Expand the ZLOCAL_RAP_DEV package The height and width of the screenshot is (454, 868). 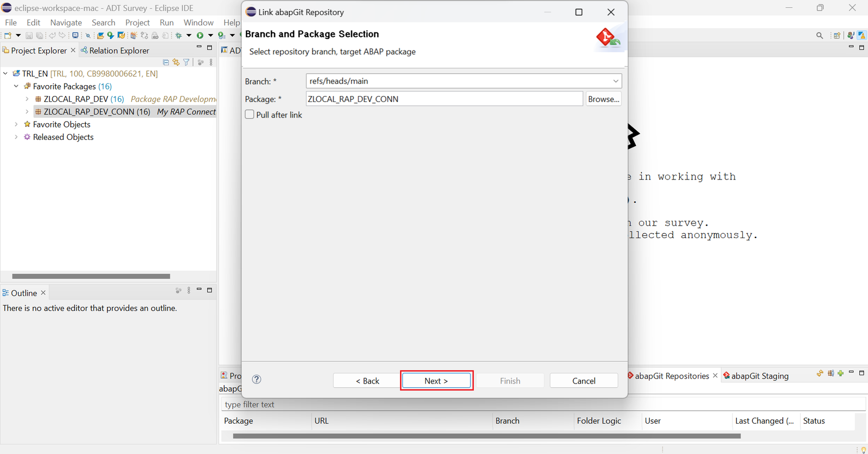[x=27, y=99]
